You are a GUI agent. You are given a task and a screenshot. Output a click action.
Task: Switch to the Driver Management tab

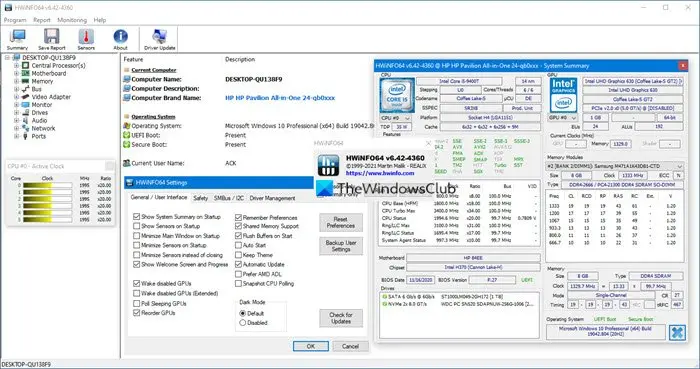point(272,198)
